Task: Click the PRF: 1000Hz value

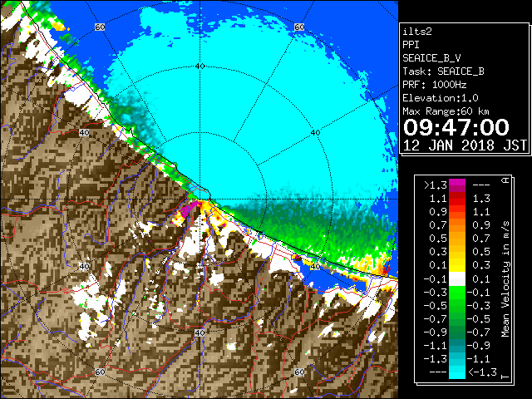Action: click(434, 85)
